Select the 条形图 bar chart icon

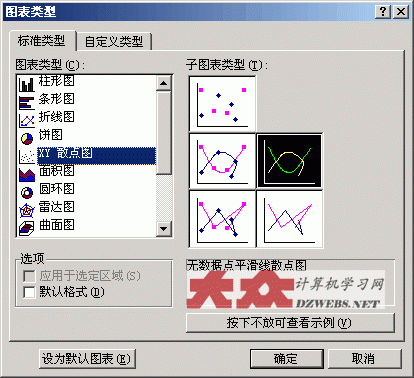coord(27,103)
